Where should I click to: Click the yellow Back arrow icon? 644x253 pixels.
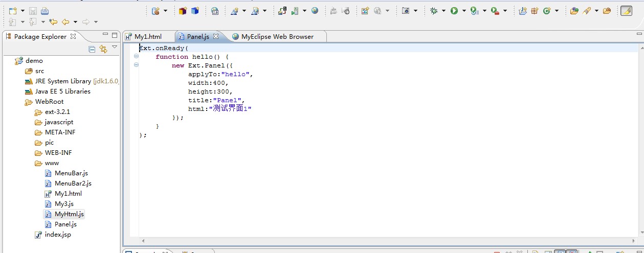tap(65, 22)
